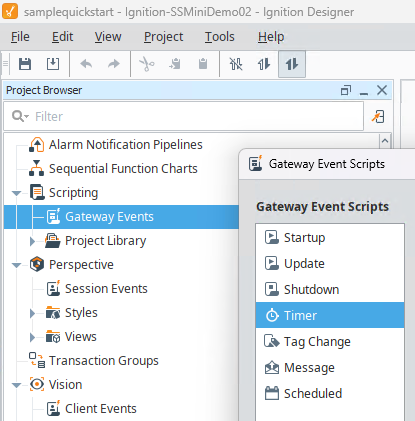Collapse the Scripting tree node

tap(16, 193)
